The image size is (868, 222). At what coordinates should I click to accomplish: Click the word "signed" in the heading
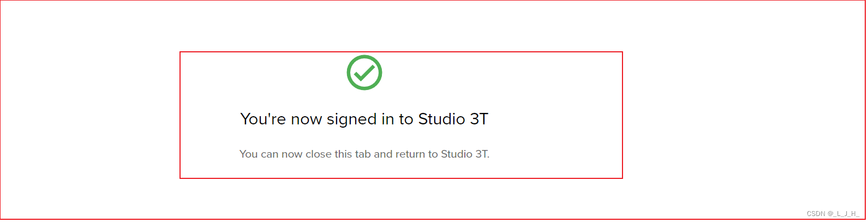pyautogui.click(x=352, y=119)
